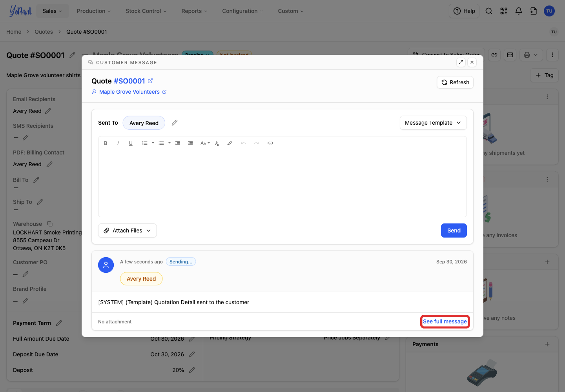565x392 pixels.
Task: Choose a highlight color in editor toolbar
Action: [x=230, y=143]
